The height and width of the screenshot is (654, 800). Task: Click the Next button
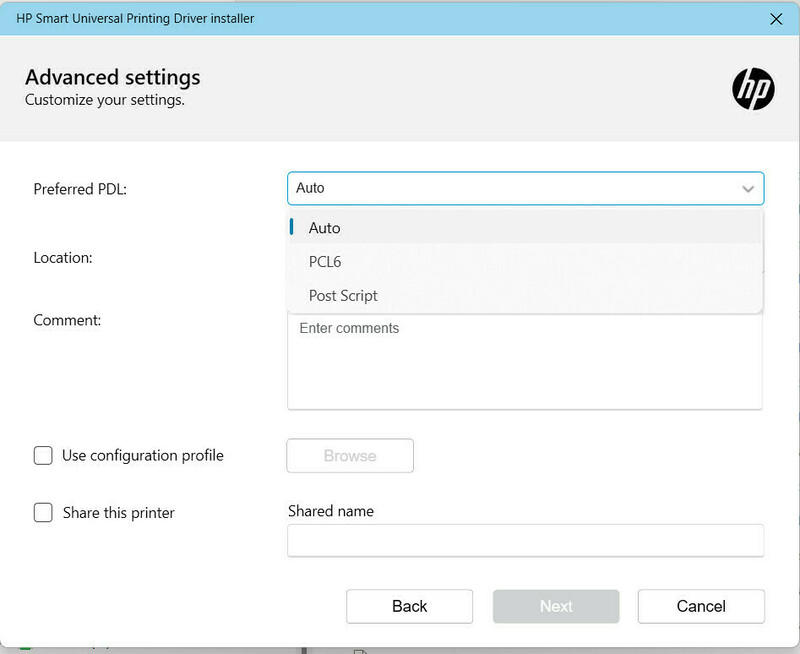[x=555, y=606]
